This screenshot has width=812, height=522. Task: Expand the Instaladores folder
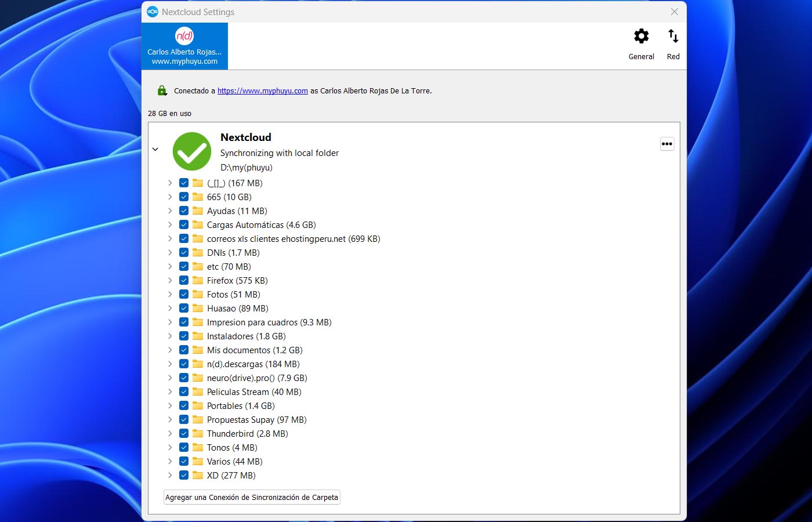click(x=170, y=336)
